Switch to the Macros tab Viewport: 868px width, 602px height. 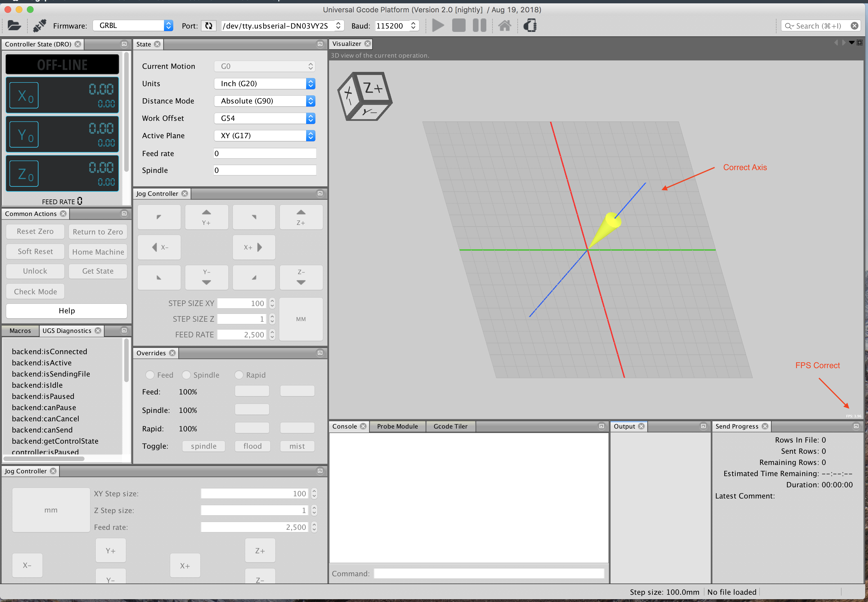[x=20, y=331]
